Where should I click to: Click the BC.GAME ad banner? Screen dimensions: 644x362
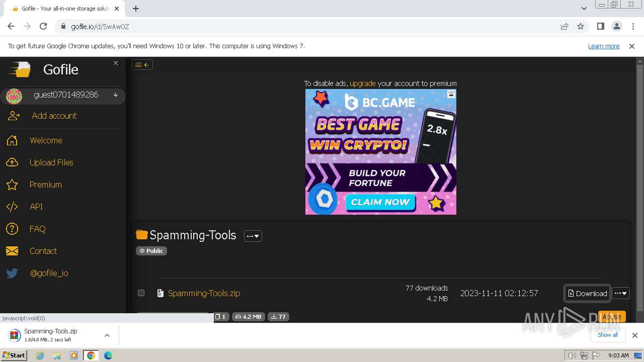[x=381, y=152]
